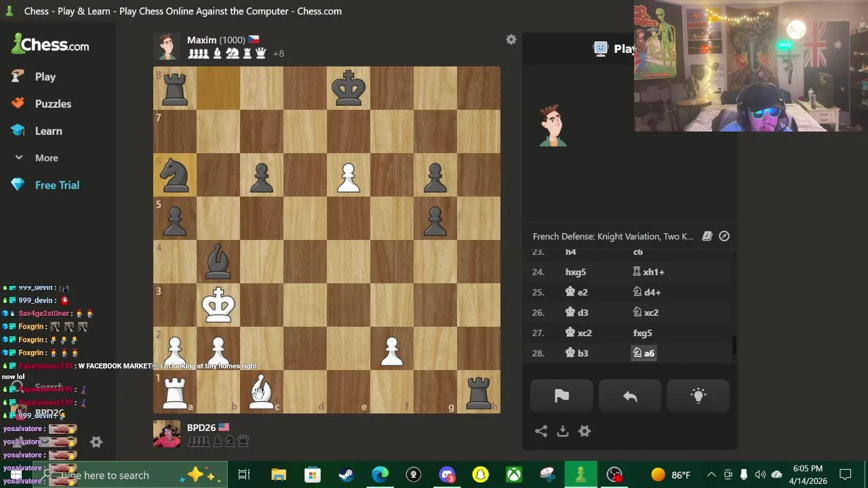Click the Download game icon
Image resolution: width=868 pixels, height=488 pixels.
[x=563, y=431]
